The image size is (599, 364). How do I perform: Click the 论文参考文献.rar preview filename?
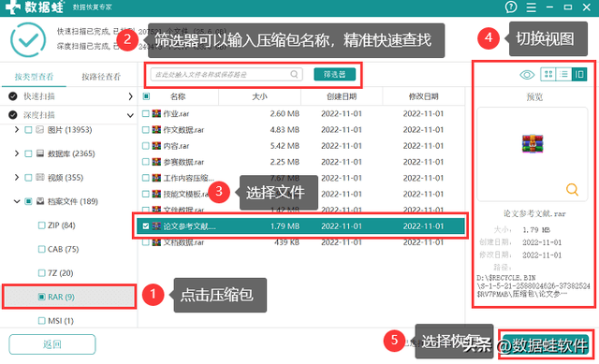pyautogui.click(x=534, y=213)
